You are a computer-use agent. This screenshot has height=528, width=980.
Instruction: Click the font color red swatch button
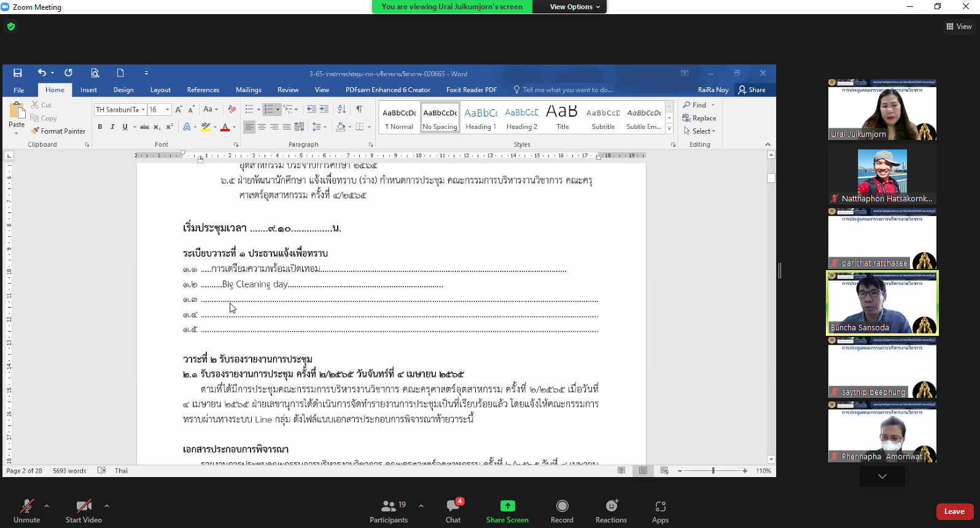225,127
